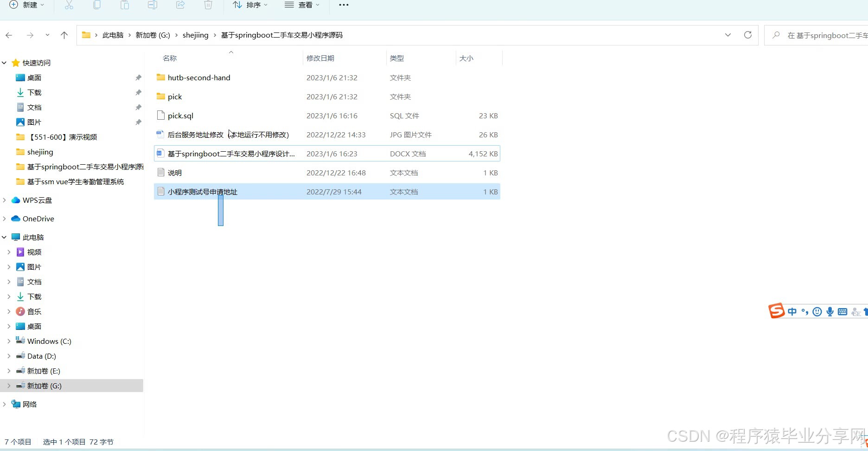Image resolution: width=868 pixels, height=451 pixels.
Task: Open 图片 under quick access
Action: [34, 122]
